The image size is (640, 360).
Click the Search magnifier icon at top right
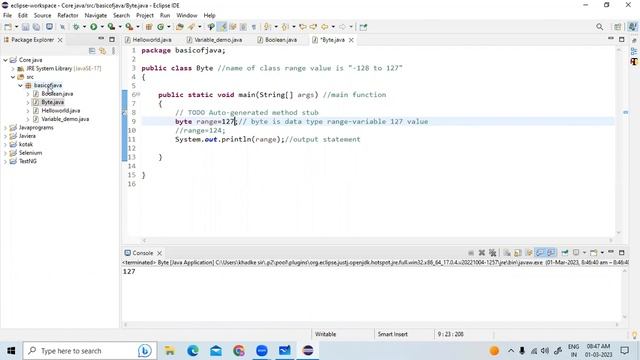click(599, 27)
